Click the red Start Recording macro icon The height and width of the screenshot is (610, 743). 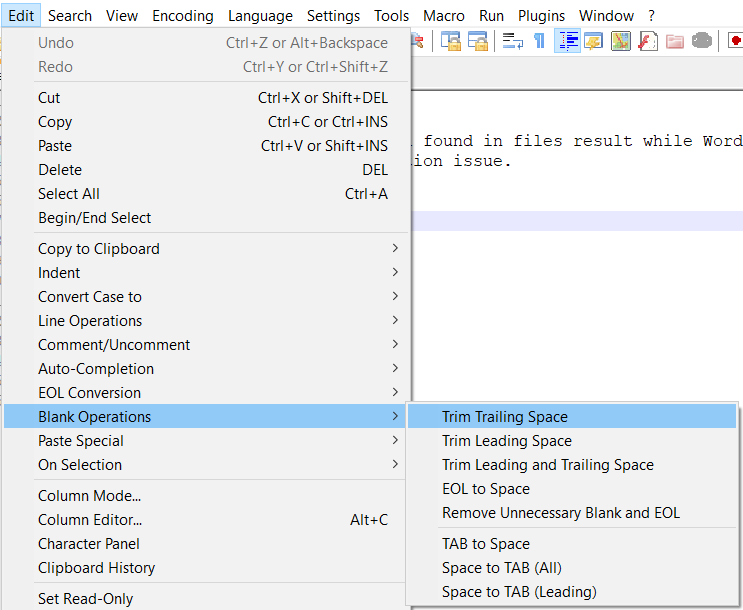[x=736, y=41]
